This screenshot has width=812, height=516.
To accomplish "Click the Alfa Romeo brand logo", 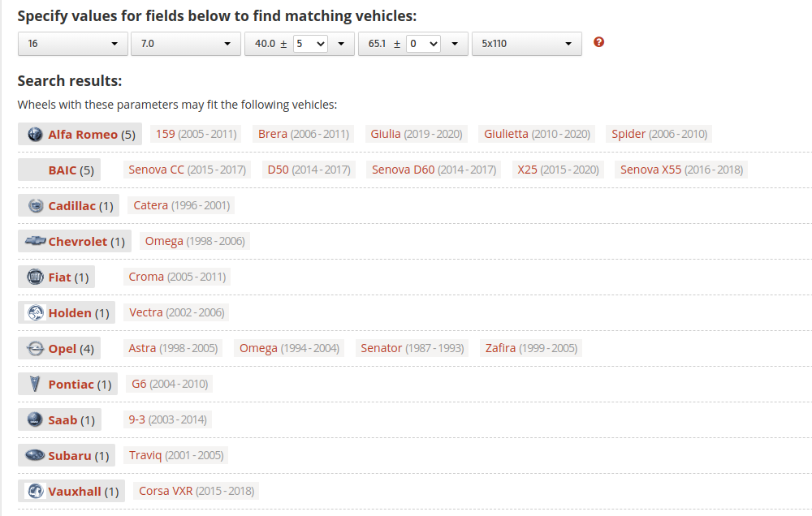I will tap(35, 134).
